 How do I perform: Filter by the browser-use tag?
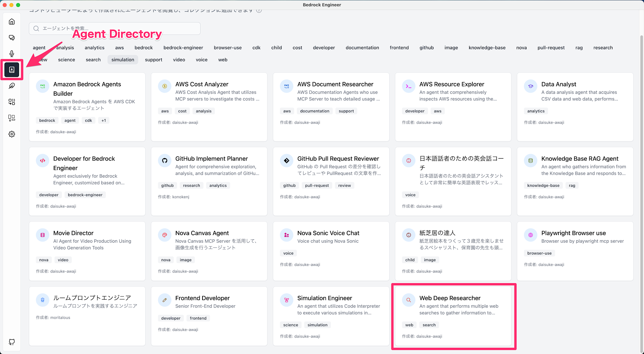pyautogui.click(x=228, y=48)
